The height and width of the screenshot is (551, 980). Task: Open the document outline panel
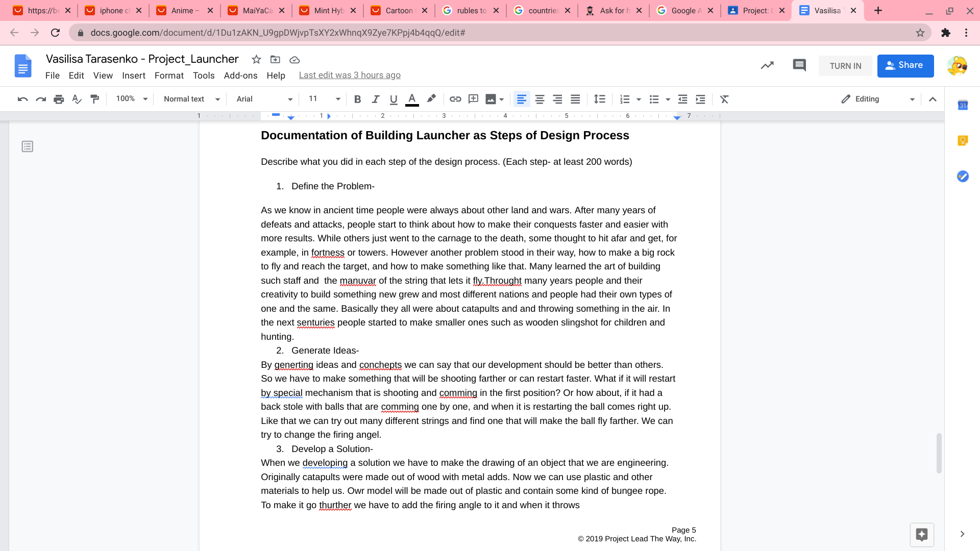(28, 147)
